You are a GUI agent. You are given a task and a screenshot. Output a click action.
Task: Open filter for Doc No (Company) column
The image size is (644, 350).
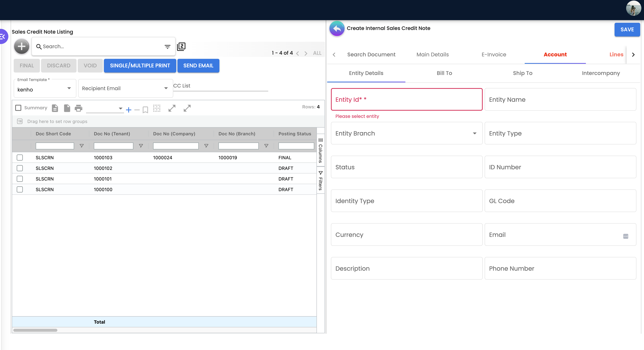tap(206, 146)
